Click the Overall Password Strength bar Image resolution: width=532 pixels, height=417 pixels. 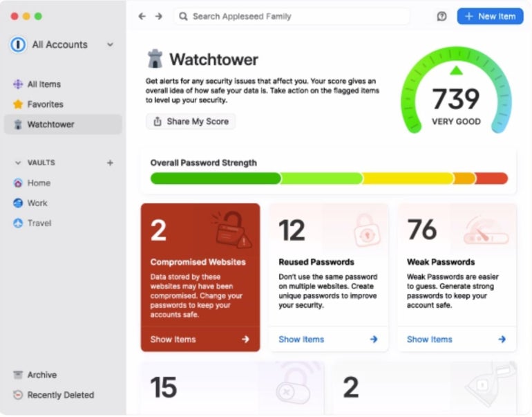(x=329, y=178)
